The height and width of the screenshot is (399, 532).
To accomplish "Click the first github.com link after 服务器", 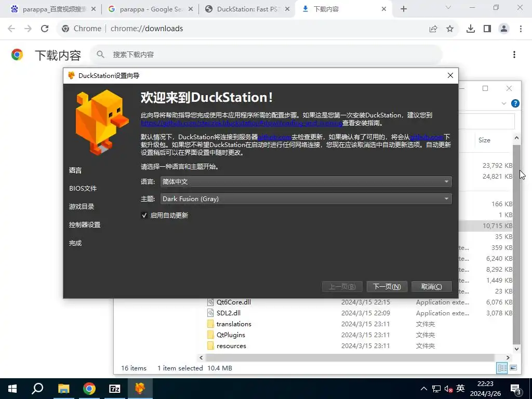I will pyautogui.click(x=274, y=137).
